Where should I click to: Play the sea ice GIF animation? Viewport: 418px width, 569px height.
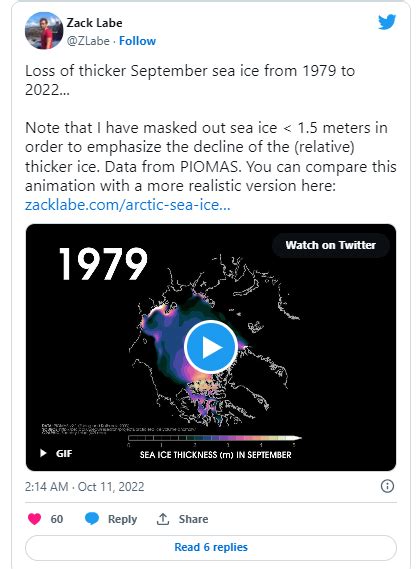tap(211, 347)
